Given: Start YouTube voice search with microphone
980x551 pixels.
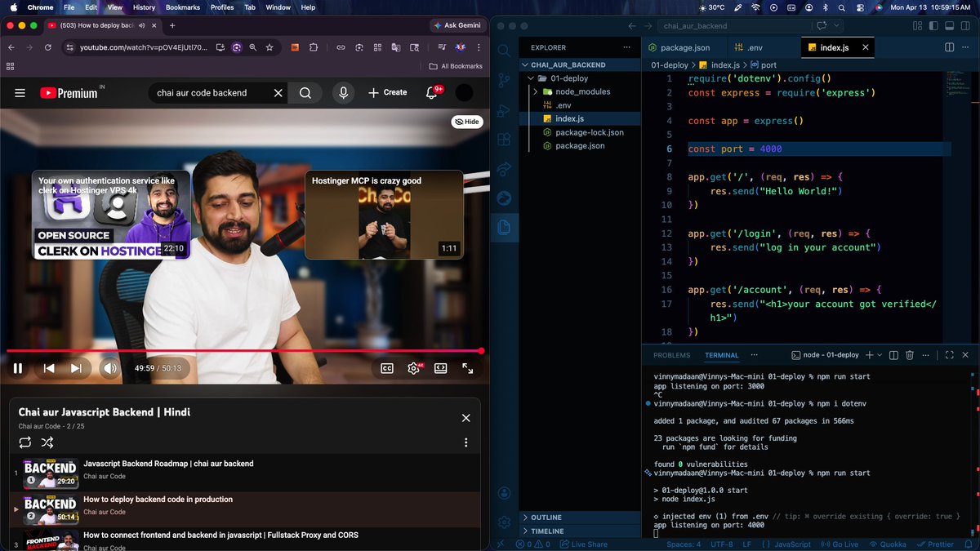Looking at the screenshot, I should pos(343,93).
